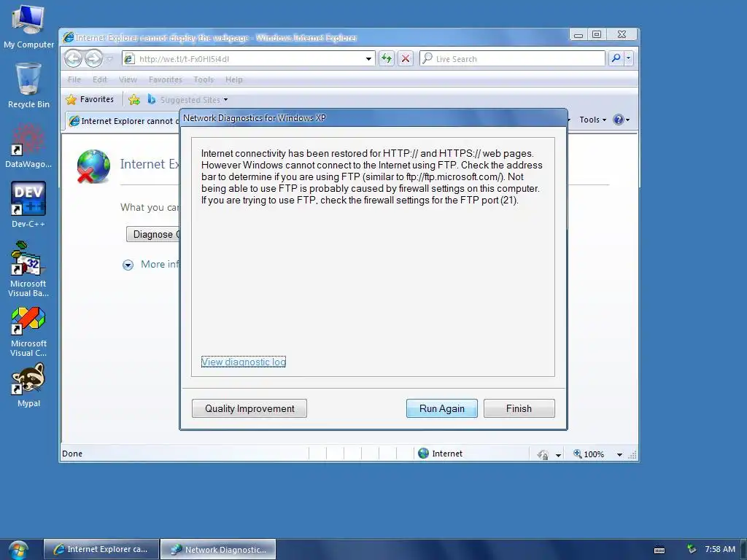Launch the Mypal browser shortcut
The image size is (747, 560).
coord(28,386)
